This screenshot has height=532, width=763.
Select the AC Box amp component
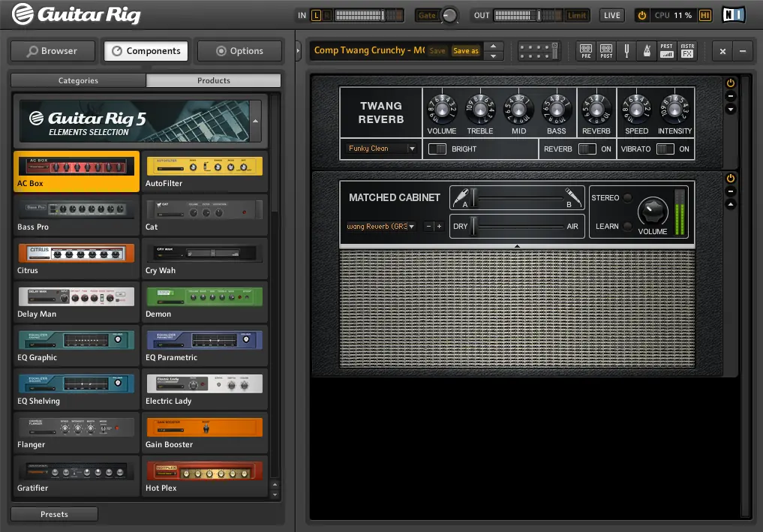click(77, 171)
